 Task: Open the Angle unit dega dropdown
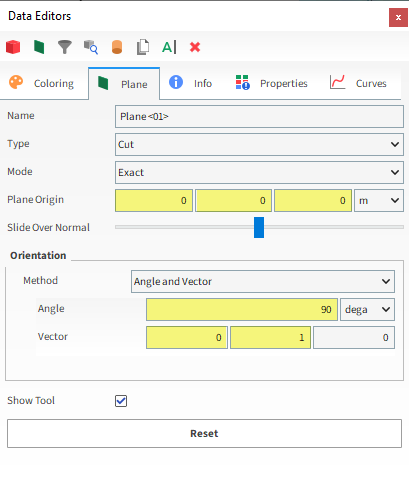[x=367, y=309]
